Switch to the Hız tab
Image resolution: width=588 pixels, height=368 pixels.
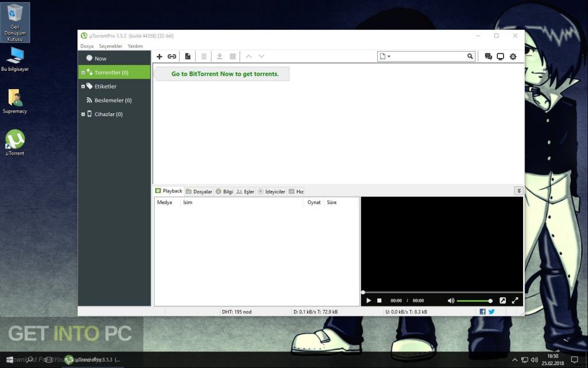(x=296, y=191)
